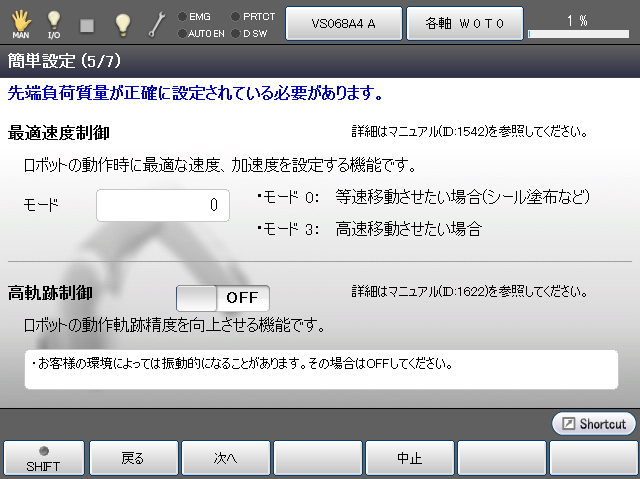This screenshot has width=640, height=479.
Task: Click the EMG status indicator
Action: [x=198, y=16]
